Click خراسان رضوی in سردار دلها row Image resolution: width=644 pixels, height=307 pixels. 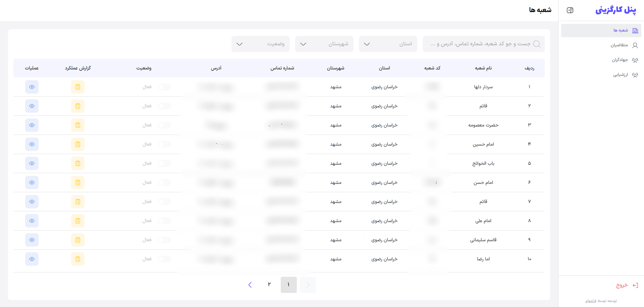(x=384, y=87)
